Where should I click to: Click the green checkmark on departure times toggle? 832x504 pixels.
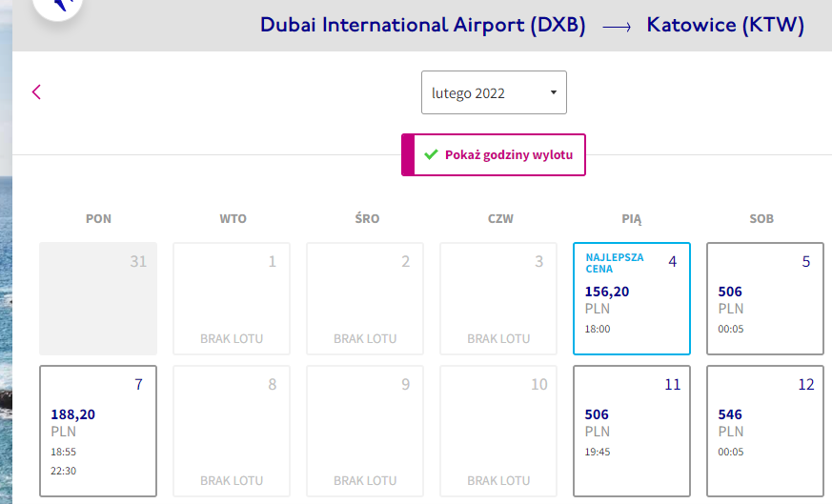coord(431,154)
